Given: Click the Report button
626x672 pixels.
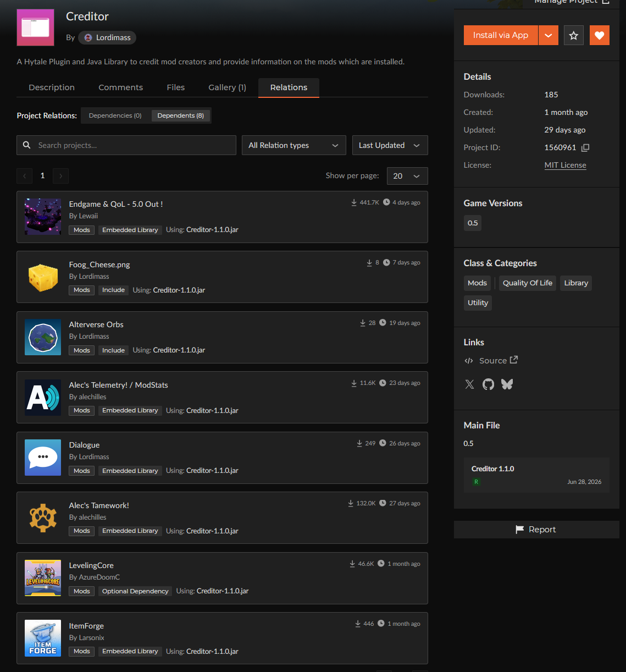Looking at the screenshot, I should (536, 530).
